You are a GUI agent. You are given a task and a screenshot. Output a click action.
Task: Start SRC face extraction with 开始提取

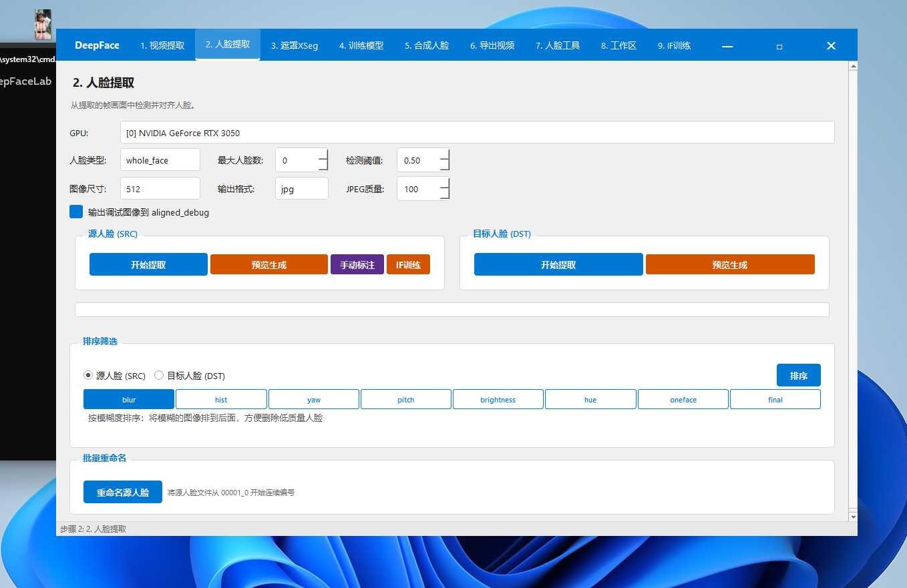(x=148, y=264)
